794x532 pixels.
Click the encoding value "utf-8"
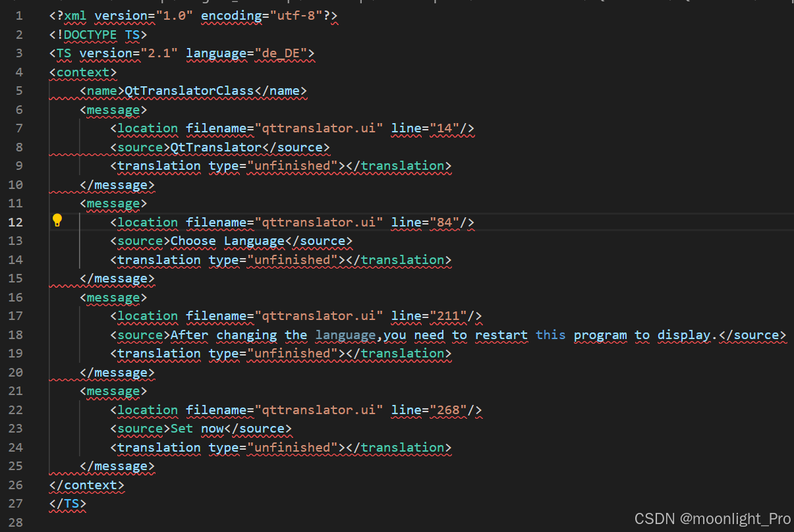(x=297, y=15)
